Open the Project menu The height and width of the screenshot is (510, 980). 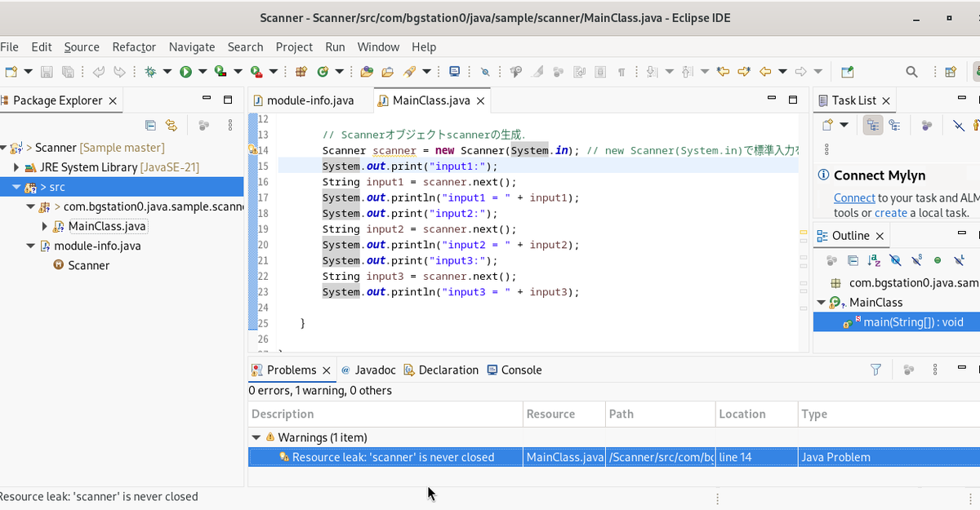tap(294, 47)
